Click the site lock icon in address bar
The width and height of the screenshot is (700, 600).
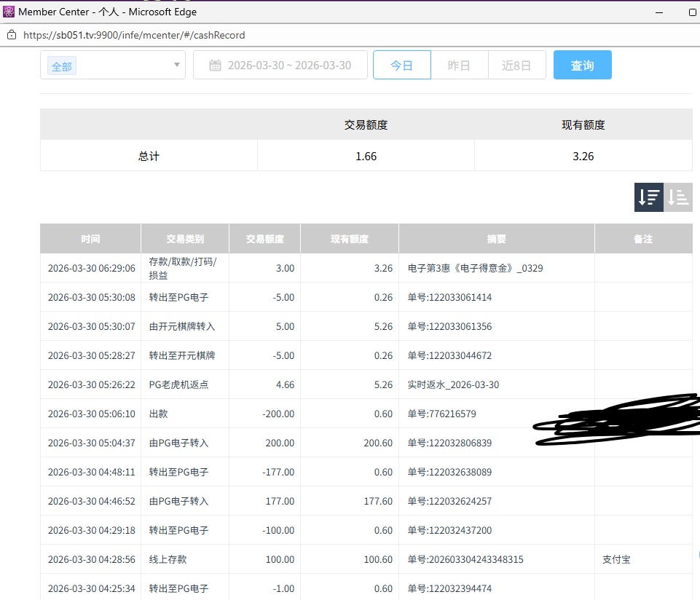point(11,35)
